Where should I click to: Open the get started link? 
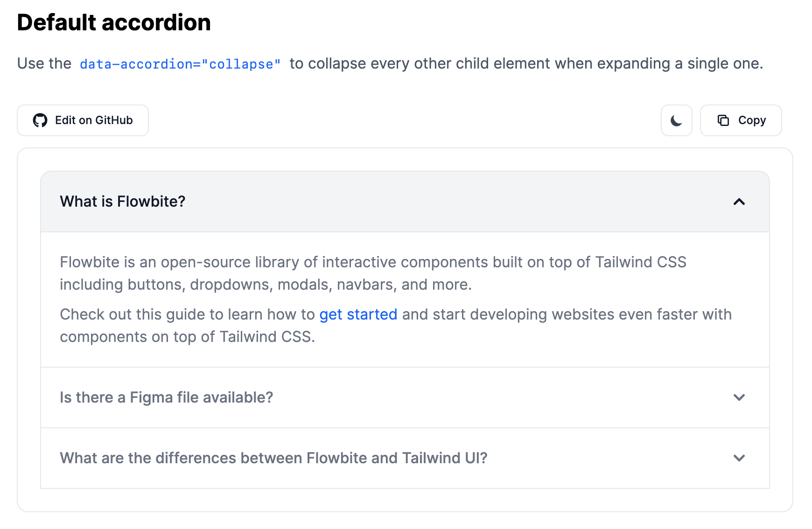[358, 314]
